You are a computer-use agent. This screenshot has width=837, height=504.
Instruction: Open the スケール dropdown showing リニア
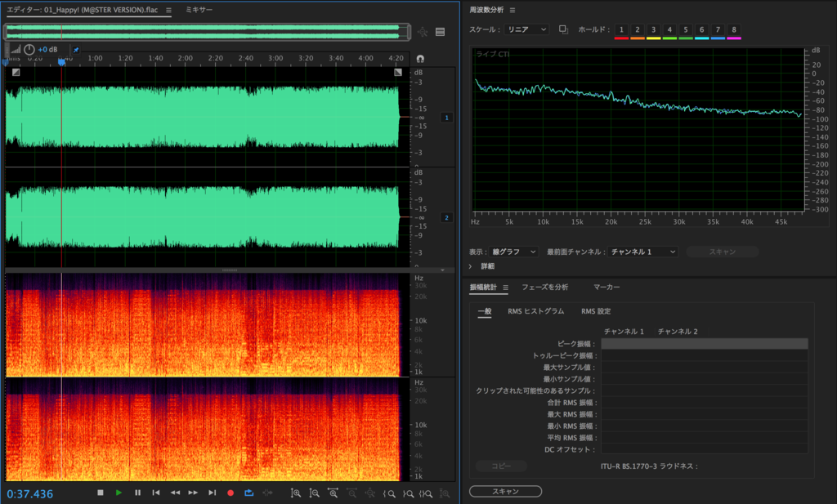point(526,29)
